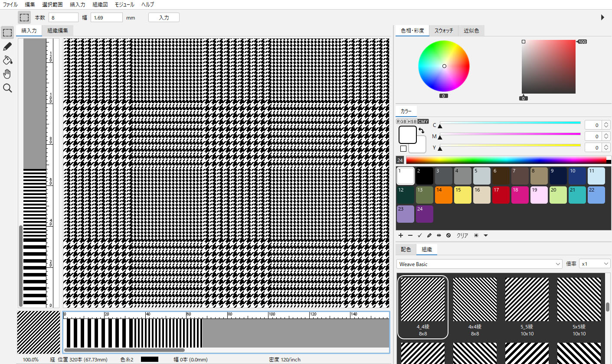Open the 倍率 x1 magnification dropdown
Image resolution: width=612 pixels, height=364 pixels.
pos(595,264)
